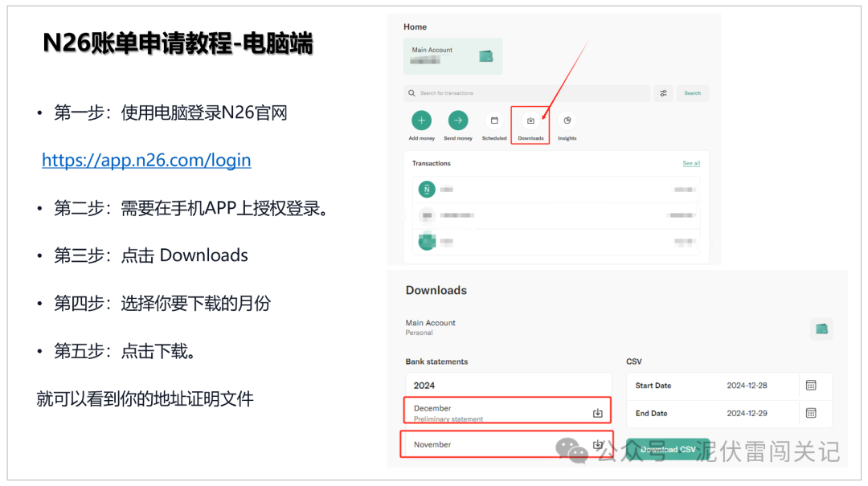Select the December statement row text
Image resolution: width=868 pixels, height=486 pixels.
pos(432,408)
